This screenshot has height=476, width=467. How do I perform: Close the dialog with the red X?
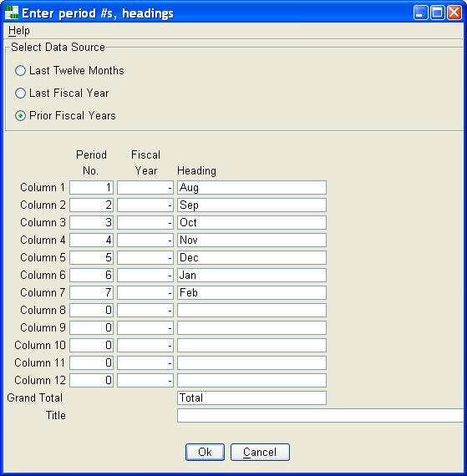[x=454, y=13]
